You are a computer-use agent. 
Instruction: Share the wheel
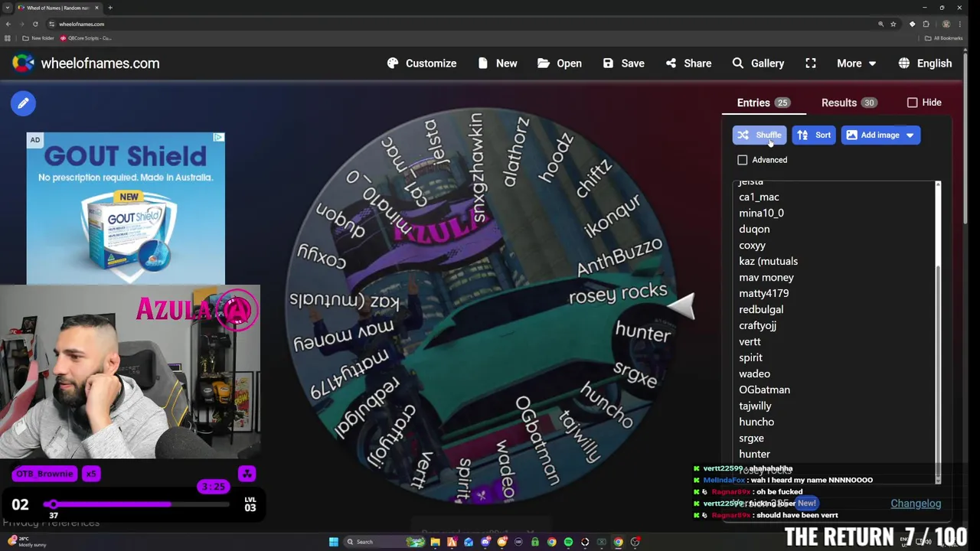tap(688, 64)
